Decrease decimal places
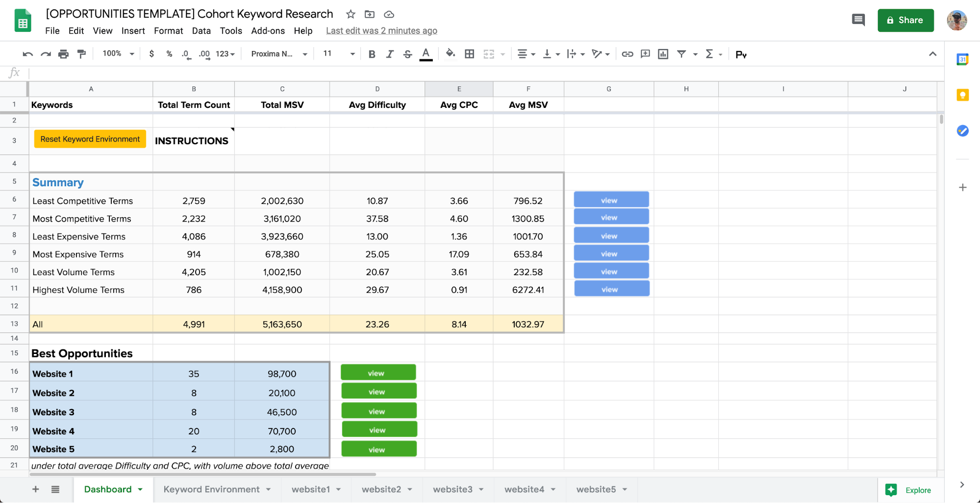 pos(186,54)
